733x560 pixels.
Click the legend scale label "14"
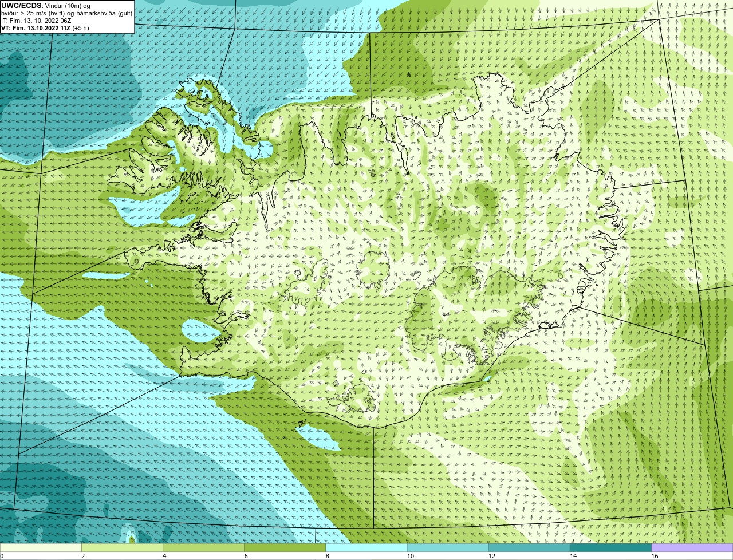click(x=573, y=556)
